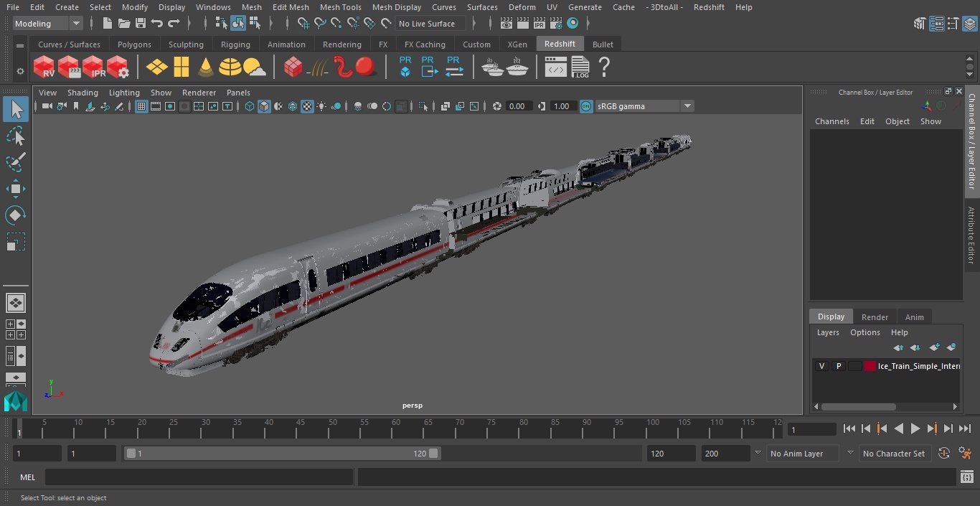The width and height of the screenshot is (980, 506).
Task: Click the New scene icon
Action: tap(108, 24)
